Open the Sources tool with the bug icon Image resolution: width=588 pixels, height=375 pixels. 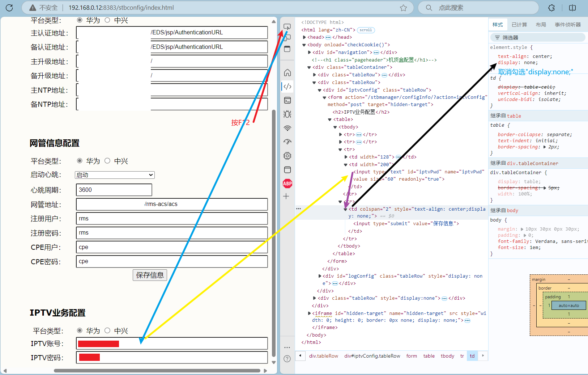(287, 114)
